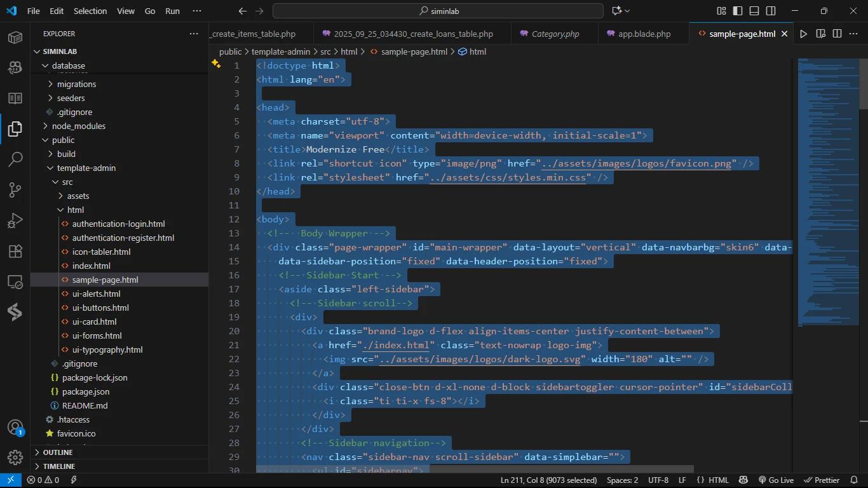Open Run and Debug view
Screen dimensions: 868x488
point(15,220)
